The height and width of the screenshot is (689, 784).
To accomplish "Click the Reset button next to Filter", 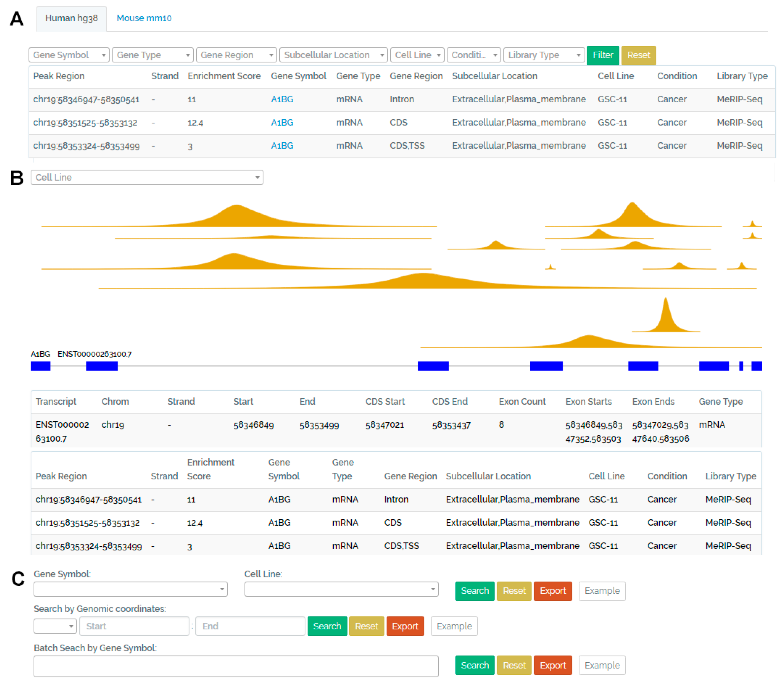I will (638, 55).
